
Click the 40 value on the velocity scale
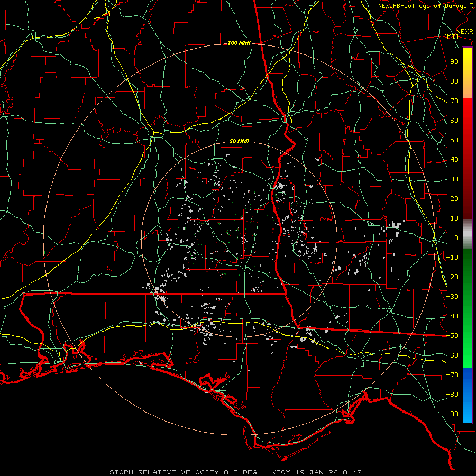(x=454, y=160)
